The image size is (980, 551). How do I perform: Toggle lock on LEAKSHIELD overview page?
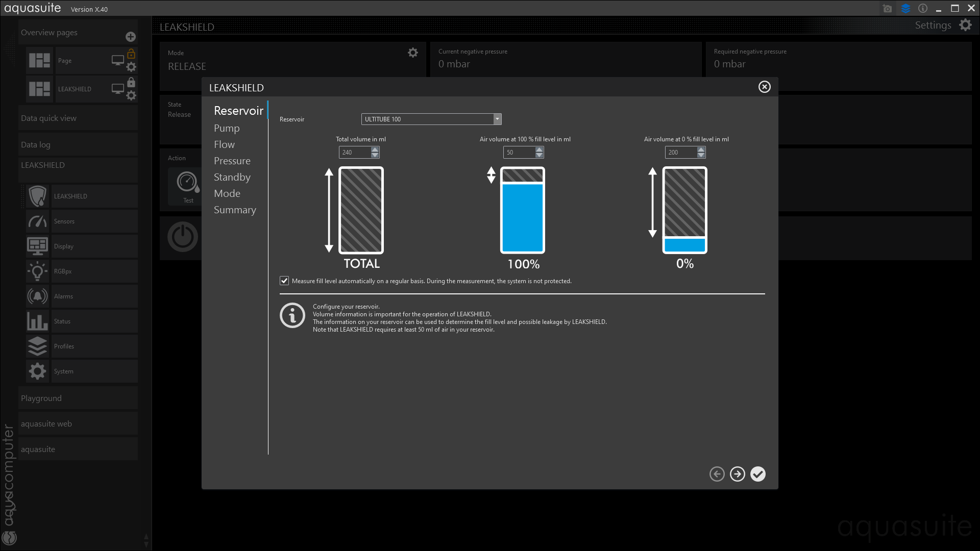click(x=131, y=82)
